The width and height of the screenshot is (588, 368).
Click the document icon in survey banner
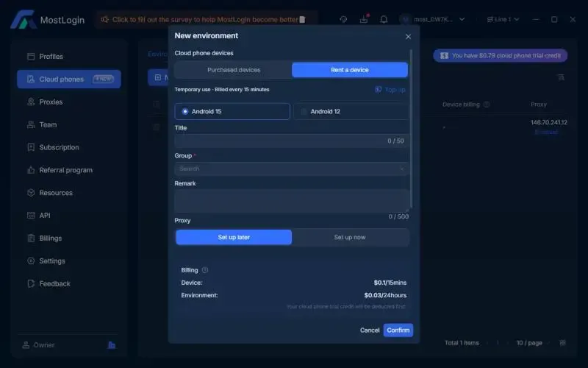pyautogui.click(x=302, y=20)
